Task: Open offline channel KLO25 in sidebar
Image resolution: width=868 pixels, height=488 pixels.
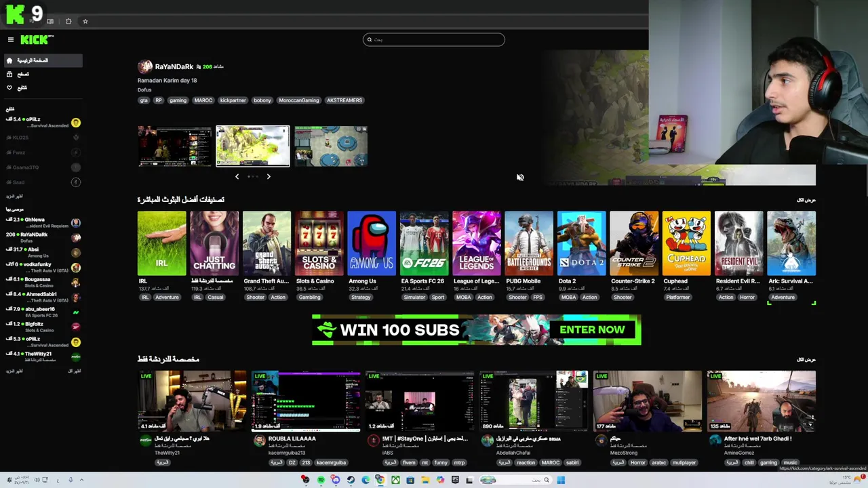Action: (x=43, y=138)
